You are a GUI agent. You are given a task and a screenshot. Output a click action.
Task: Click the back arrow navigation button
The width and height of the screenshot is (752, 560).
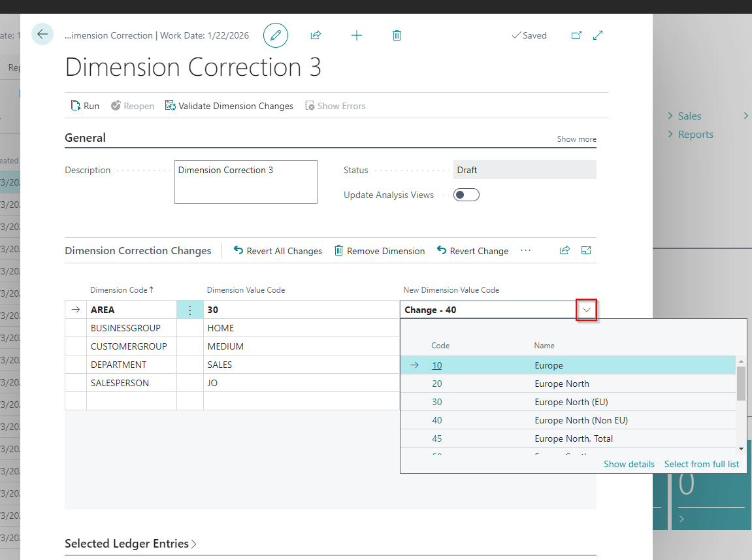click(42, 34)
